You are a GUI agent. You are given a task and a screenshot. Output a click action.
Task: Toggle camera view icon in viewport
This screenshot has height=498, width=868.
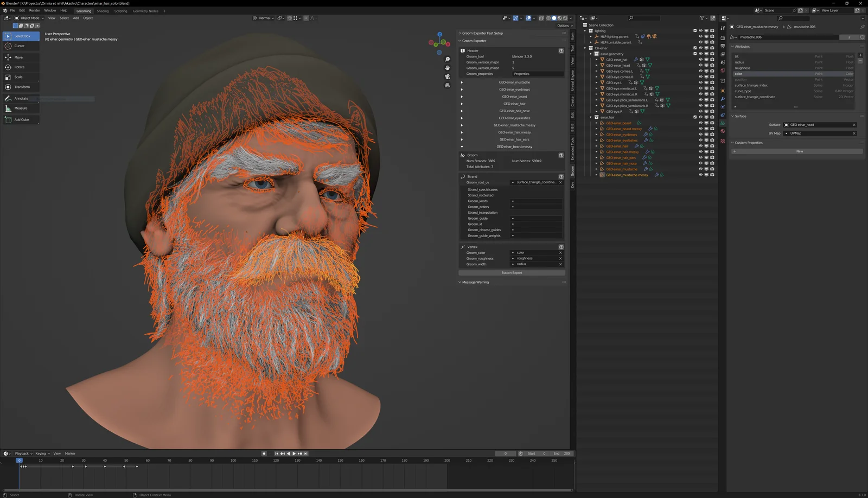[x=447, y=76]
